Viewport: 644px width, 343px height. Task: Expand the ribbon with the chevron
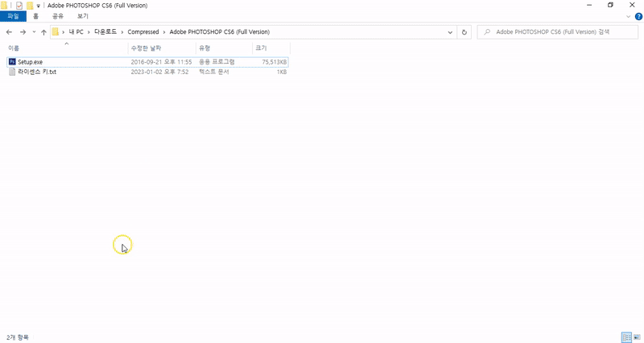(628, 16)
